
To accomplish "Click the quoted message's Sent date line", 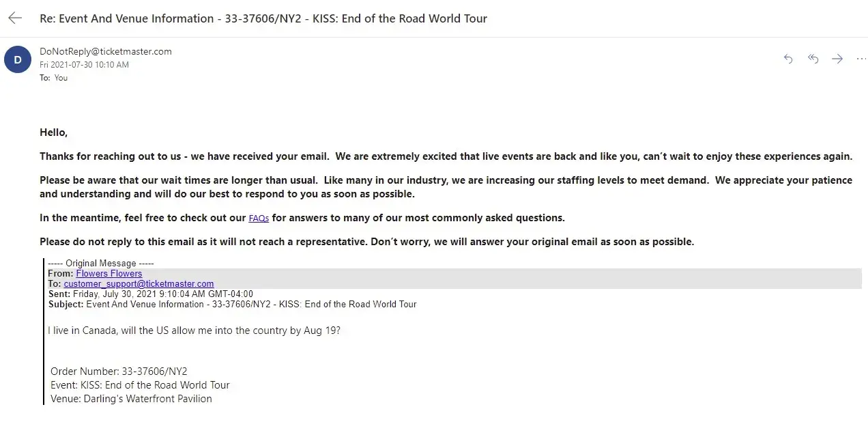I will coord(150,294).
